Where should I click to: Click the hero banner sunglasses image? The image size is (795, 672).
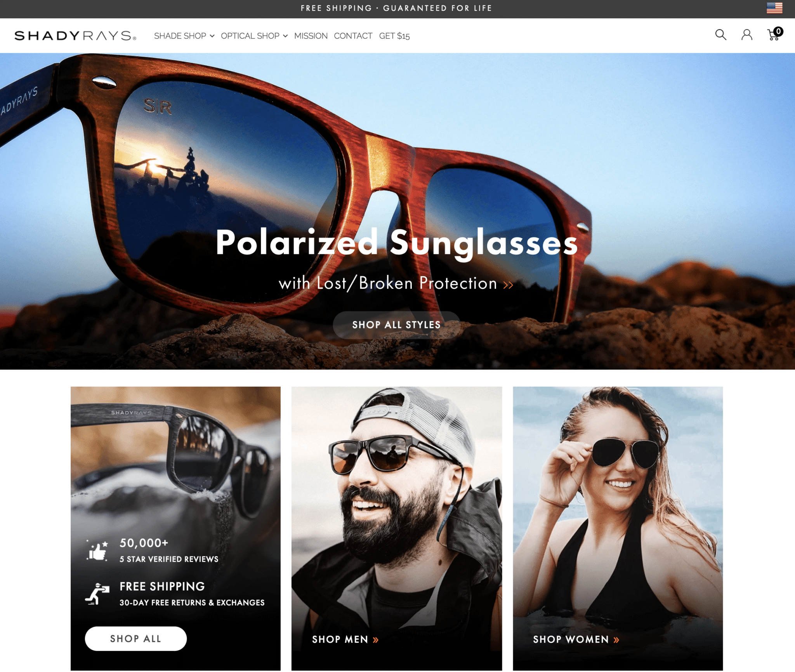tap(397, 211)
